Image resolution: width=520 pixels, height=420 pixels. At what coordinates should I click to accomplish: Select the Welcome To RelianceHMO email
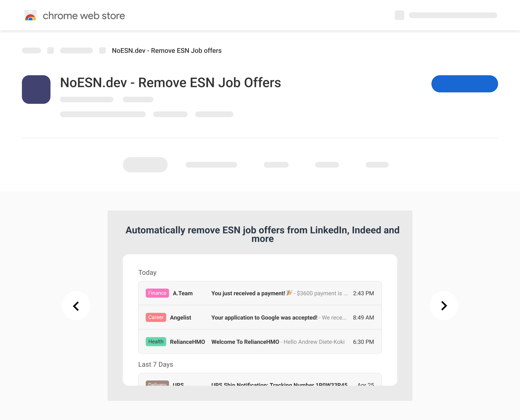pyautogui.click(x=260, y=341)
